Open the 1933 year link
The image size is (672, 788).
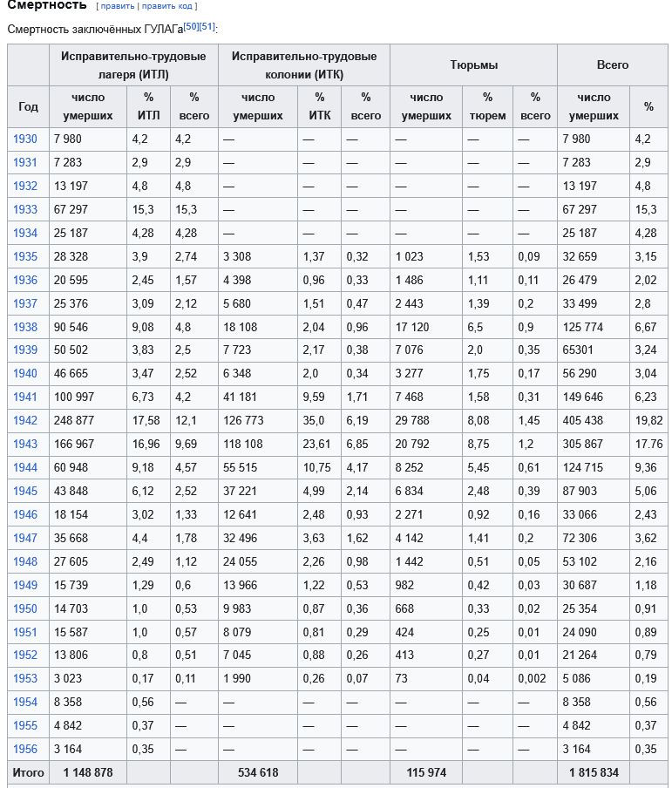[25, 209]
